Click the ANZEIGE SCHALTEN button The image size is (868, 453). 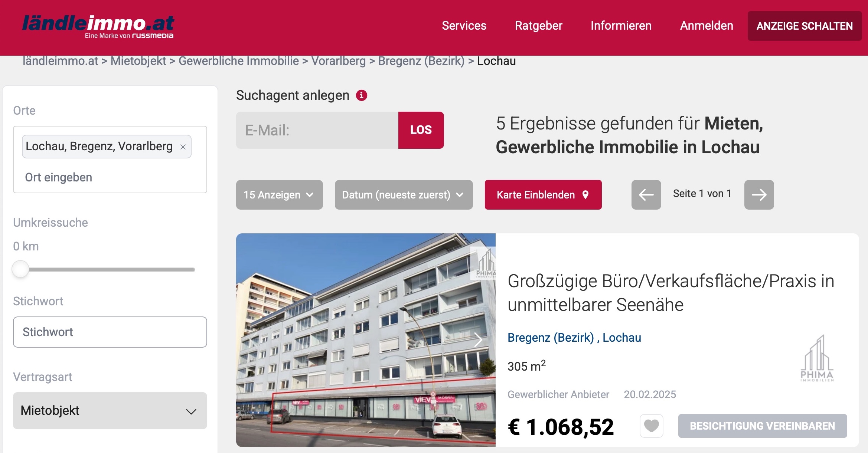pyautogui.click(x=805, y=26)
